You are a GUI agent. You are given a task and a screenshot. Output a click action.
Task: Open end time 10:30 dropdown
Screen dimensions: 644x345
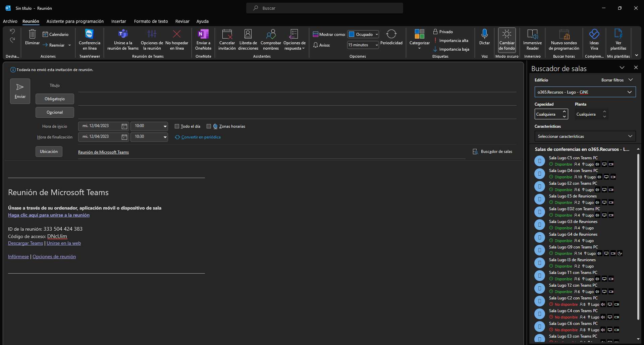coord(165,137)
